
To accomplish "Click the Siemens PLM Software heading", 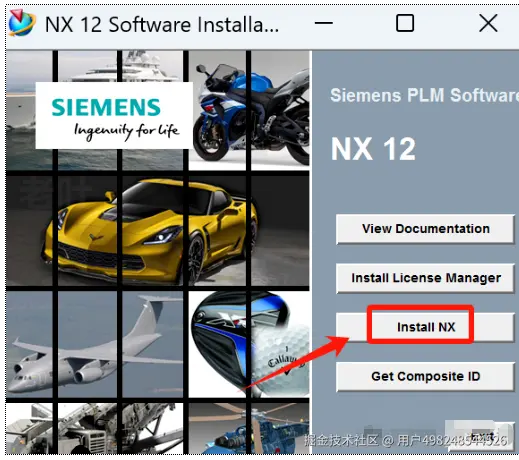I will click(x=424, y=95).
